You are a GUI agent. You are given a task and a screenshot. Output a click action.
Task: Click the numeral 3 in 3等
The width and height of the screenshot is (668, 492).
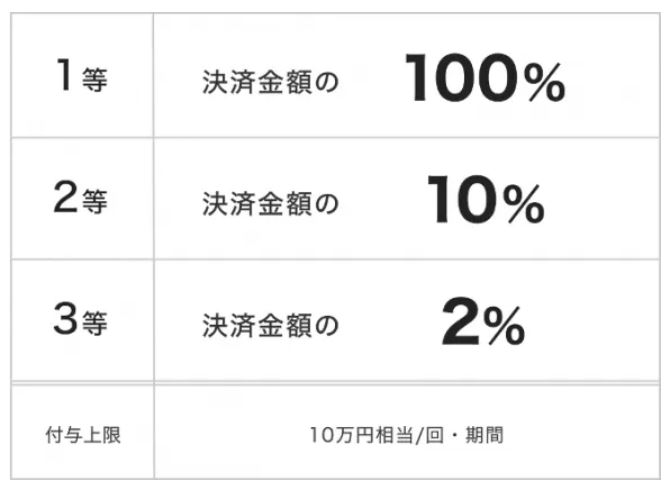click(x=65, y=318)
